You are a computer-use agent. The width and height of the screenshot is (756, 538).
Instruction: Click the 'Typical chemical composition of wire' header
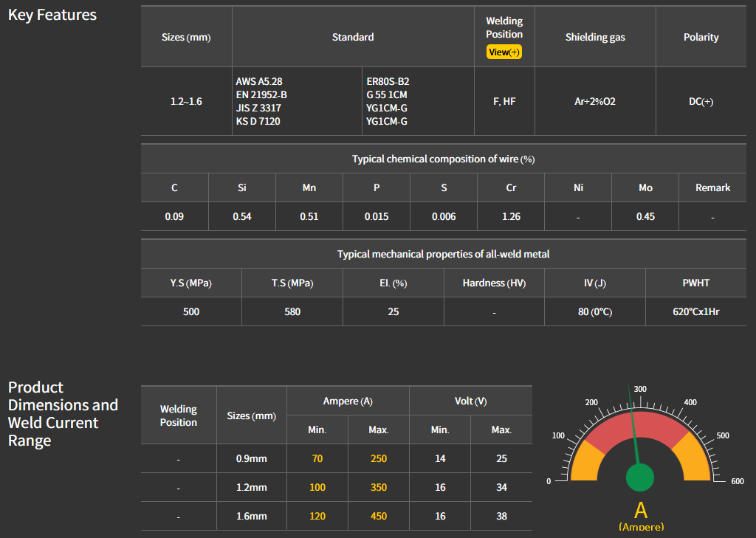point(443,159)
